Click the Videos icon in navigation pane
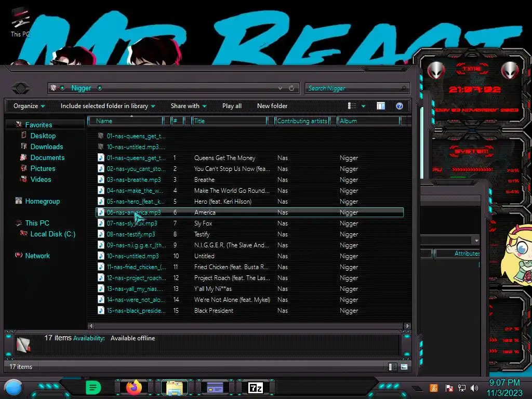The width and height of the screenshot is (532, 399). (x=23, y=179)
